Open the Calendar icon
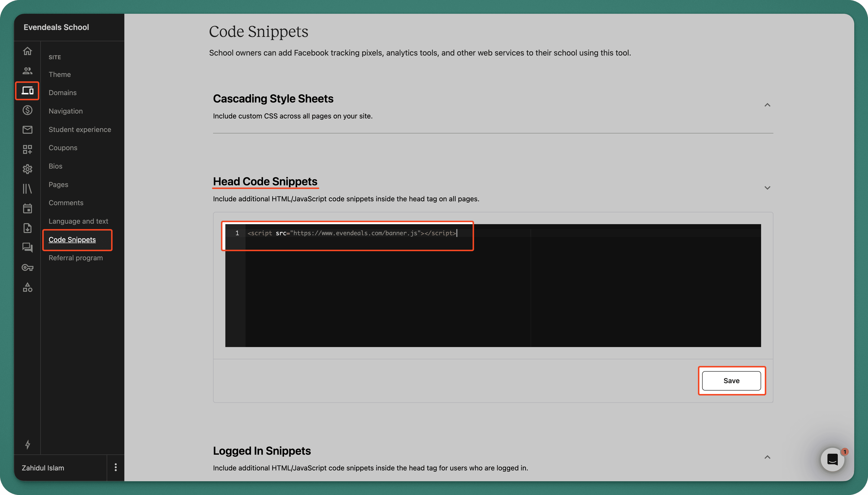 pos(27,208)
